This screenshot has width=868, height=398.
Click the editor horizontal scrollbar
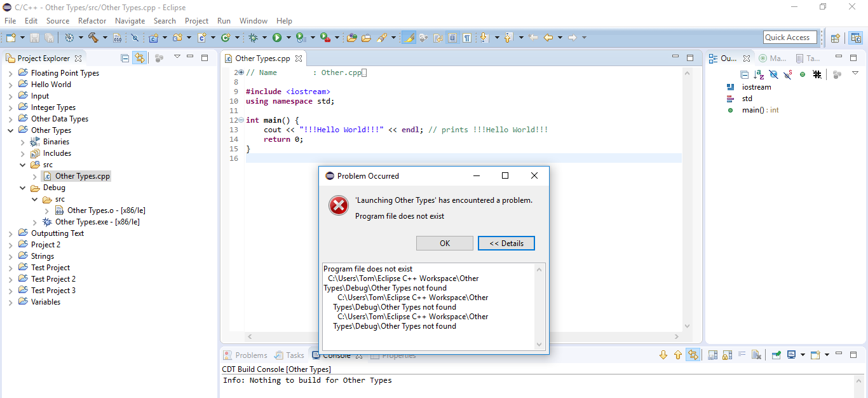[x=463, y=336]
